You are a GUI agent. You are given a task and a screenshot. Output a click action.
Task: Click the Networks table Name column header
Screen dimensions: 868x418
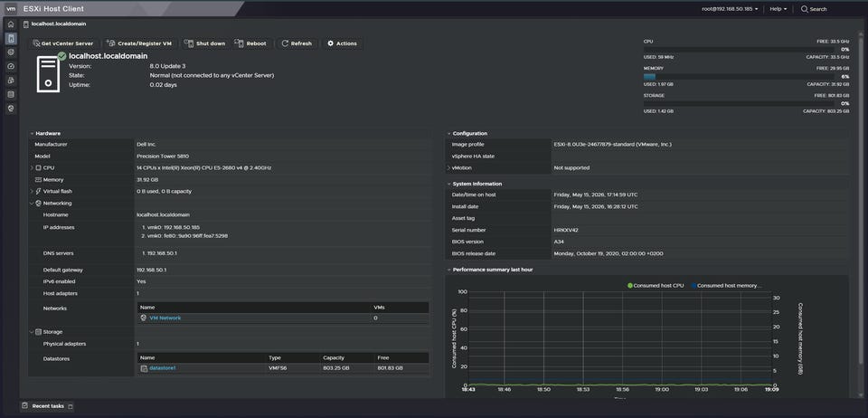(x=255, y=308)
